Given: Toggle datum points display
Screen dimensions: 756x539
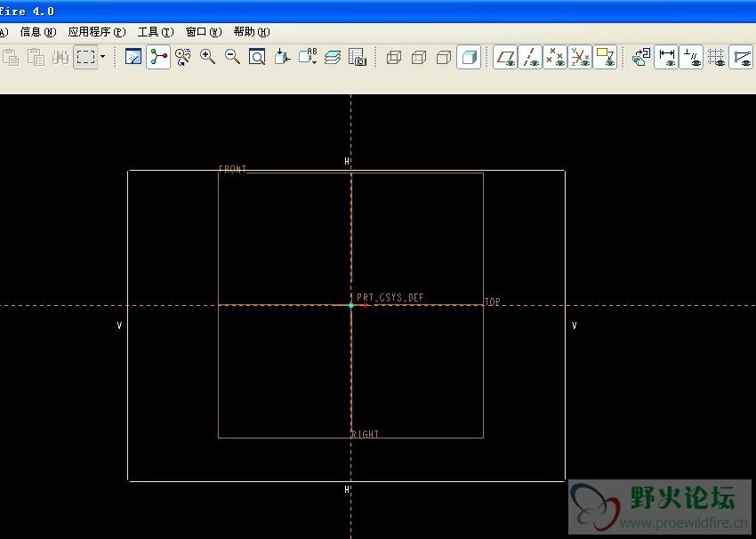Looking at the screenshot, I should 556,57.
